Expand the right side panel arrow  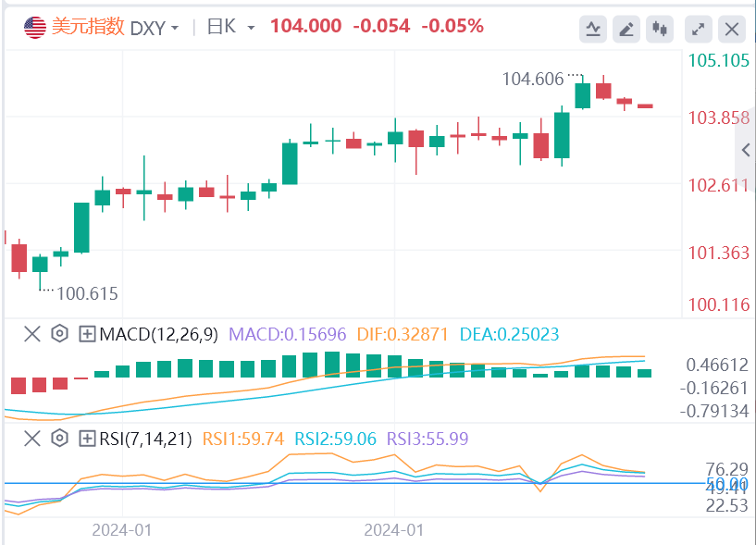pos(746,151)
